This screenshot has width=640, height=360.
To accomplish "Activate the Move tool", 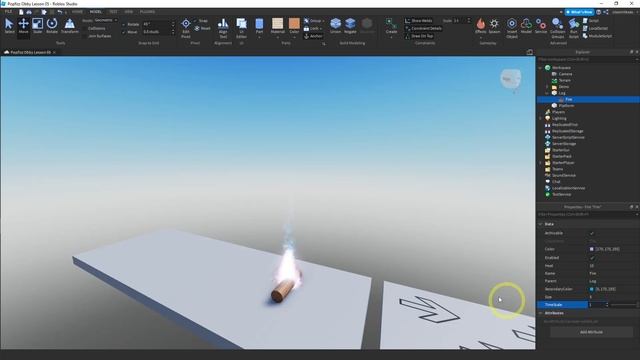I will pyautogui.click(x=23, y=26).
